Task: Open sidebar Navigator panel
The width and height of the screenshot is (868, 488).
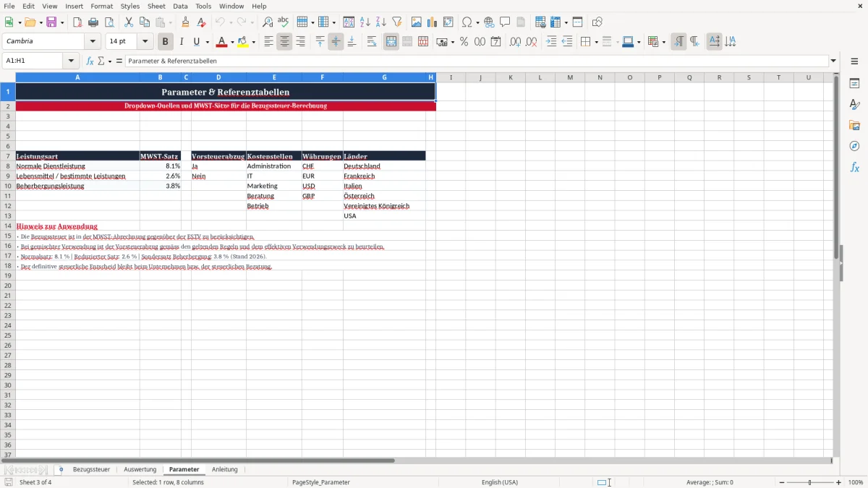Action: (x=854, y=146)
